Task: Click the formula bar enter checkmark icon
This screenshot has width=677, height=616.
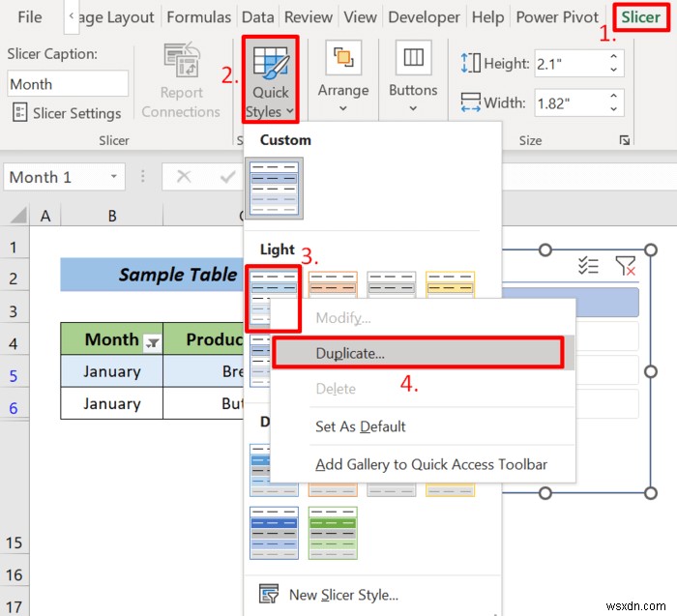Action: click(228, 176)
